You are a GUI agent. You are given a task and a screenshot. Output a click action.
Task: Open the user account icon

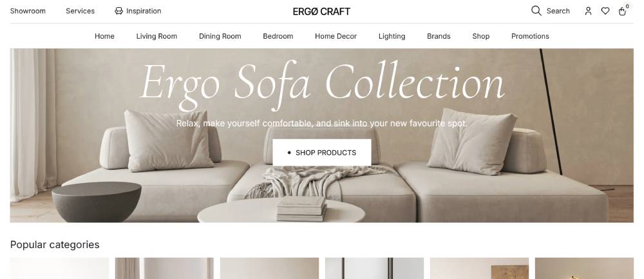pos(588,11)
